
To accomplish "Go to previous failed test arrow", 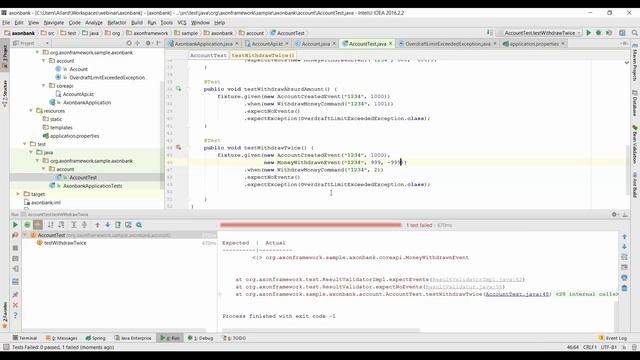I will [x=97, y=225].
